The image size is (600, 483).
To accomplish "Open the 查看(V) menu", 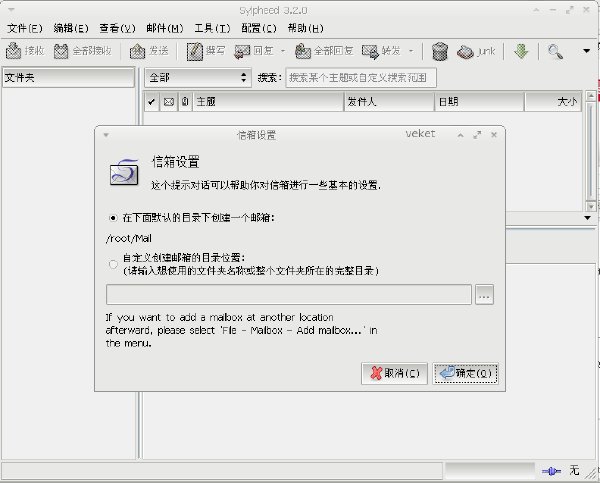I will 117,28.
